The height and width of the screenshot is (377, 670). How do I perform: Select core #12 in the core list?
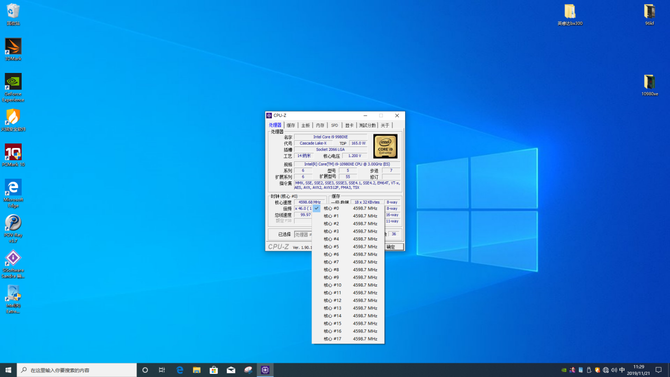point(348,300)
